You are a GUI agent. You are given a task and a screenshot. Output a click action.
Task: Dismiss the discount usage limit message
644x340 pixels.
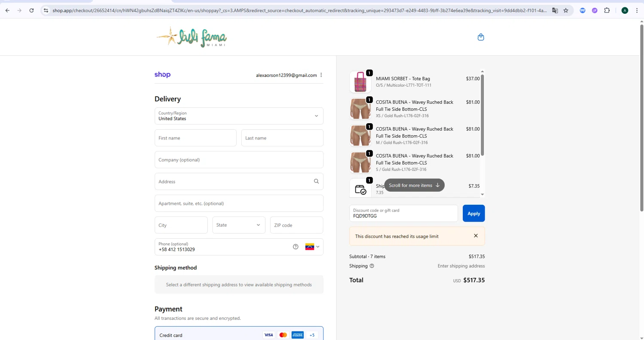pyautogui.click(x=476, y=236)
